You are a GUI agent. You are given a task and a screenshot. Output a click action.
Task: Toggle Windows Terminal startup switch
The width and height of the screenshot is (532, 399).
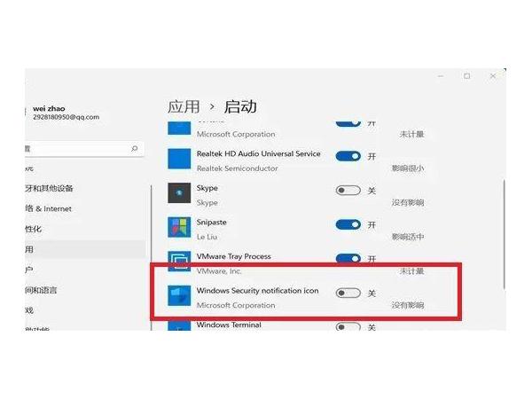(348, 326)
